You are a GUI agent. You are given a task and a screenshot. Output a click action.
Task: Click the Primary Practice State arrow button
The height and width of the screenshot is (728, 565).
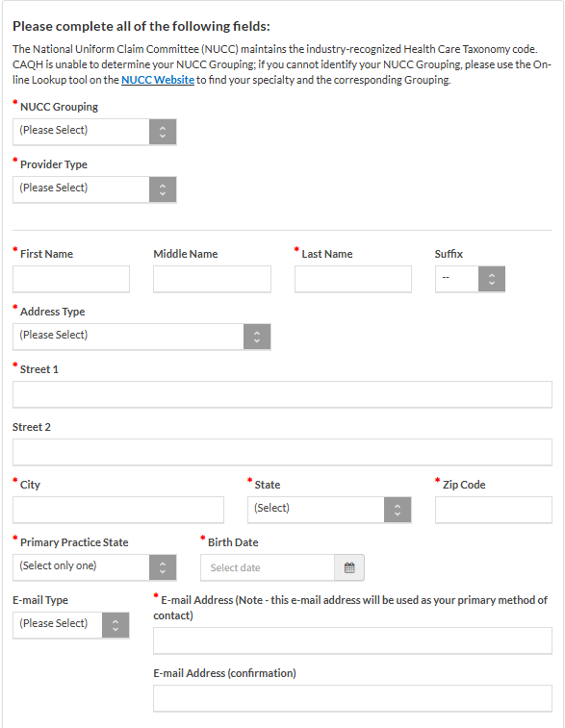163,567
